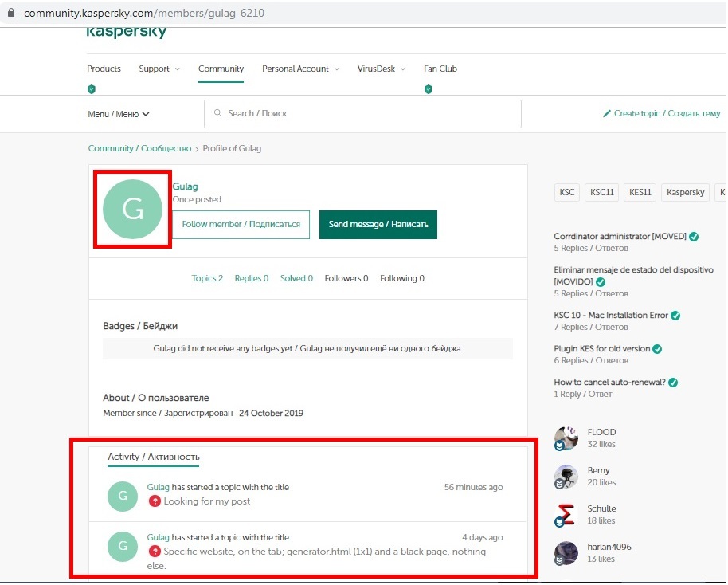Open How to cancel auto-renewal? topic
Screen dimensions: 728x585
tap(609, 383)
